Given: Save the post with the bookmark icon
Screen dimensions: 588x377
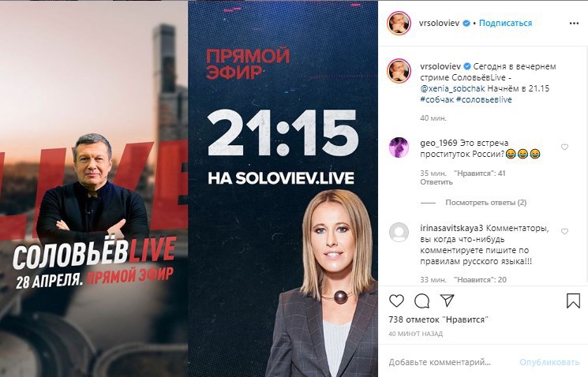Looking at the screenshot, I should pos(573,300).
